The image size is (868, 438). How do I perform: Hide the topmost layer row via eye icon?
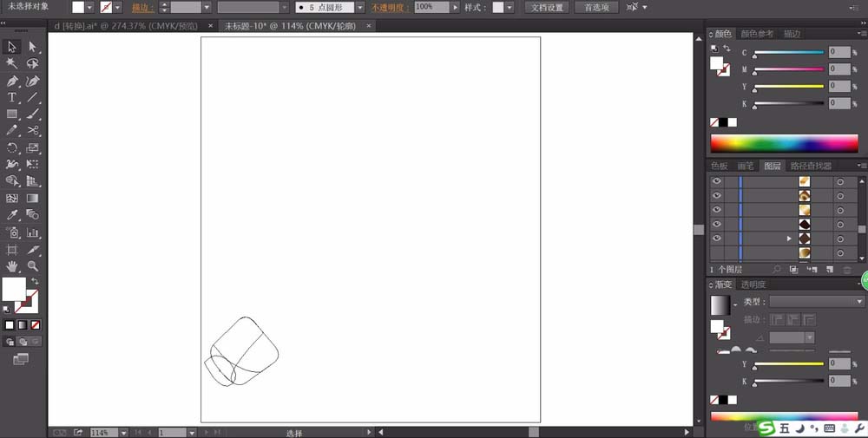click(717, 181)
